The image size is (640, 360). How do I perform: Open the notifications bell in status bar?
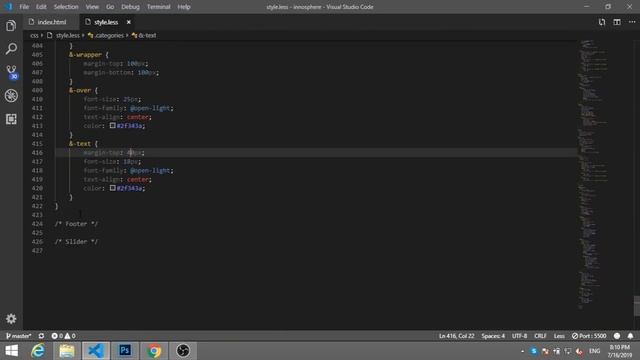[630, 336]
